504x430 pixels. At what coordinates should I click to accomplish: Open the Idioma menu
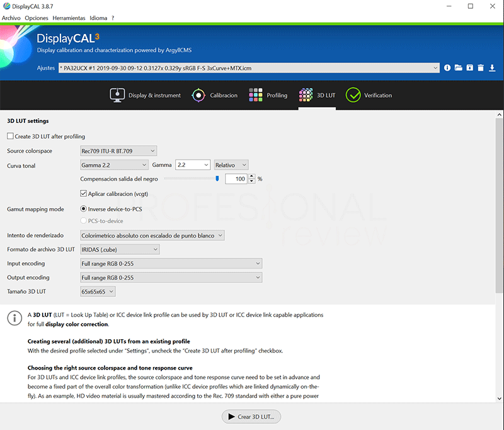point(98,18)
